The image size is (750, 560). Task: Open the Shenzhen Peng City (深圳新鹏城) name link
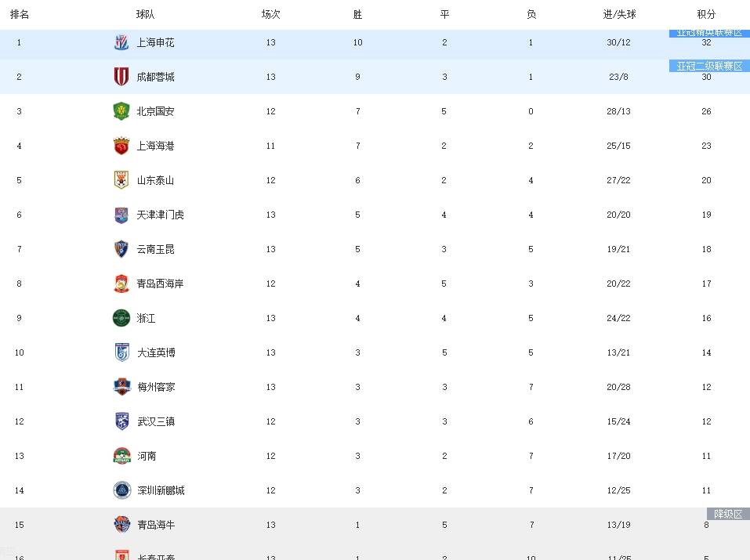pyautogui.click(x=161, y=490)
